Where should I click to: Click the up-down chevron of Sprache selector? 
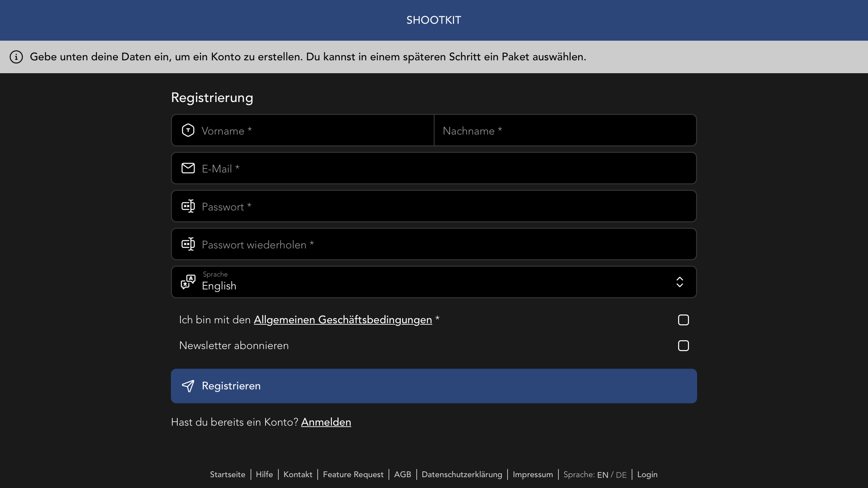pos(680,282)
